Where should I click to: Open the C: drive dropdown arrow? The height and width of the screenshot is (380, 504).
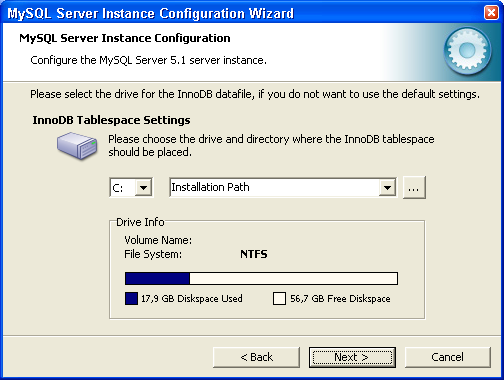click(x=143, y=188)
